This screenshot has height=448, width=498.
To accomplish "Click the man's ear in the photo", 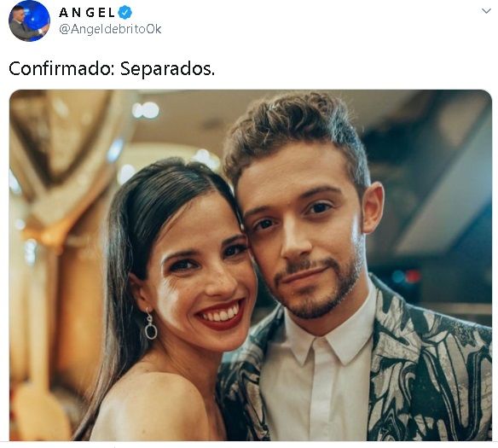I will click(373, 208).
